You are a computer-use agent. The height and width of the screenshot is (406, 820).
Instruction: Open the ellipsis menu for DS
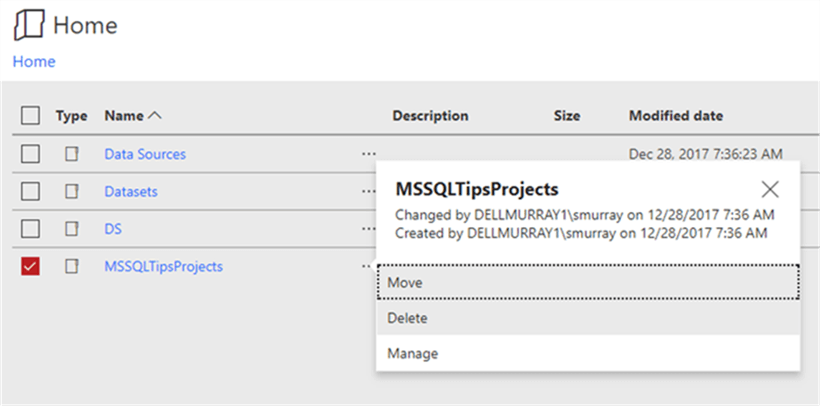[x=368, y=229]
